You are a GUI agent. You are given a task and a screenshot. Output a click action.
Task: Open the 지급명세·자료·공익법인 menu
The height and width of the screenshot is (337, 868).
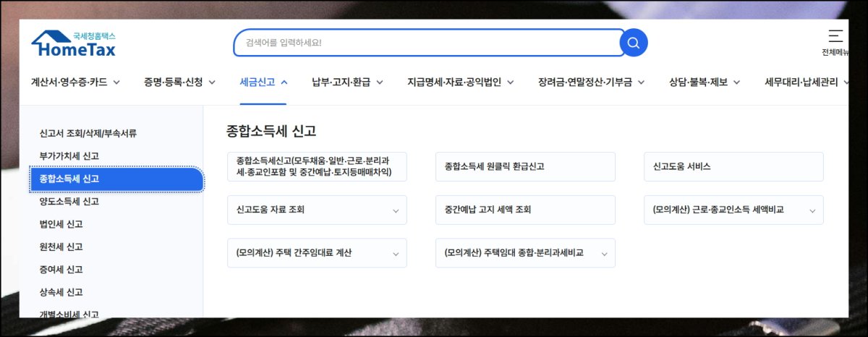click(461, 82)
